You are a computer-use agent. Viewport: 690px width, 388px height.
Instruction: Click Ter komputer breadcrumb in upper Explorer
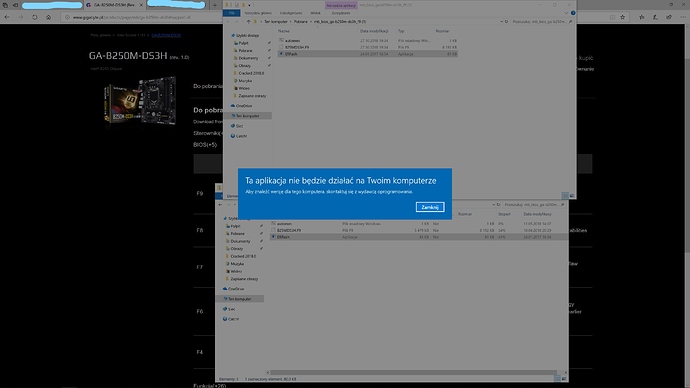point(275,22)
